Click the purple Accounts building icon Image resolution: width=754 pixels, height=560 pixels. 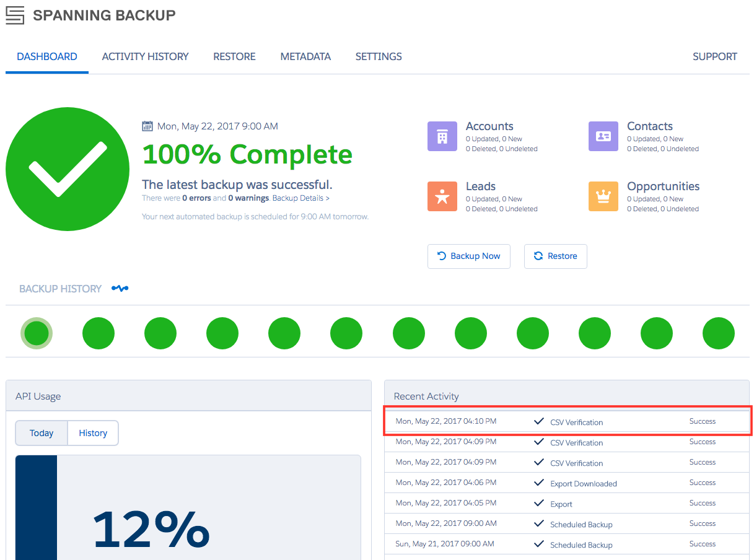(442, 136)
